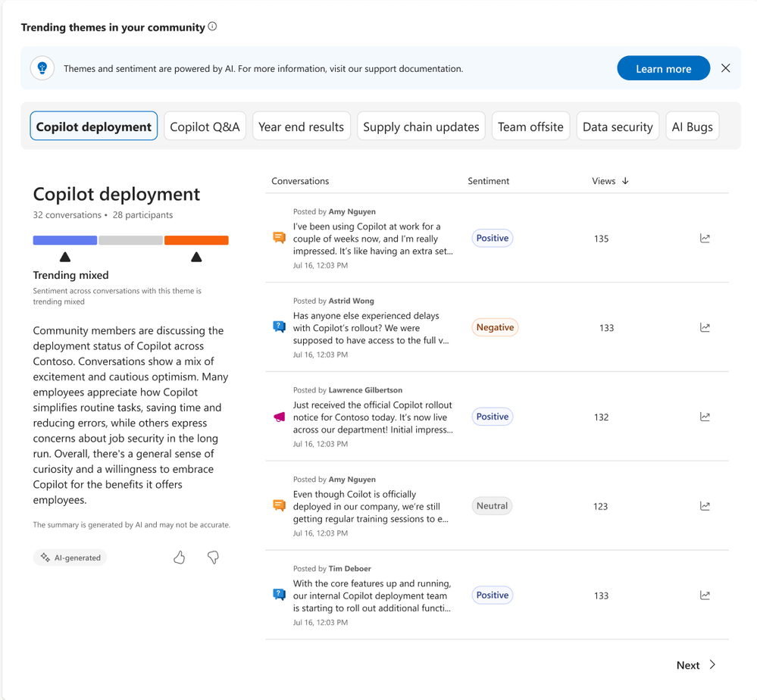Click timestamp on Lawrence Gilbertson's post

[x=320, y=444]
